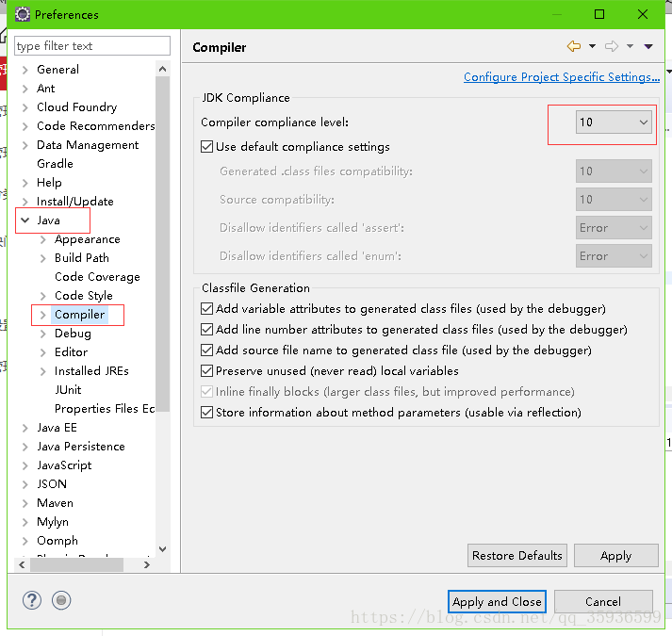Expand the Cloud Foundry node

(25, 107)
